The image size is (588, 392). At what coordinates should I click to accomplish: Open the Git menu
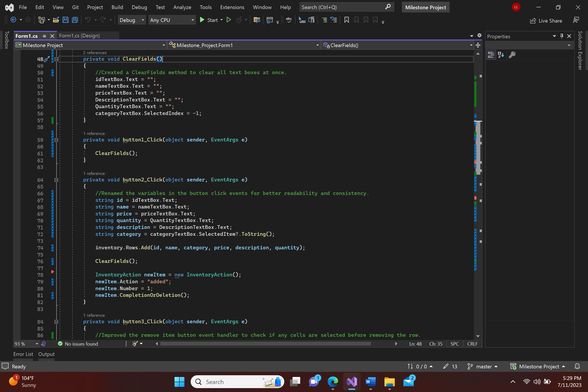75,7
